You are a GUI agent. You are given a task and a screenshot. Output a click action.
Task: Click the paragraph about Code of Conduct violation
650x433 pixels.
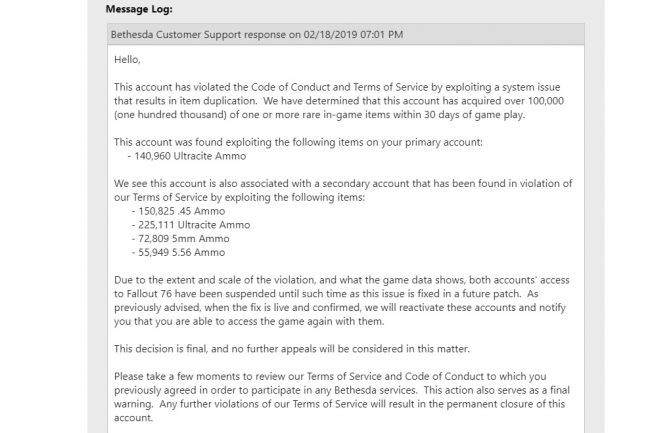tap(339, 101)
